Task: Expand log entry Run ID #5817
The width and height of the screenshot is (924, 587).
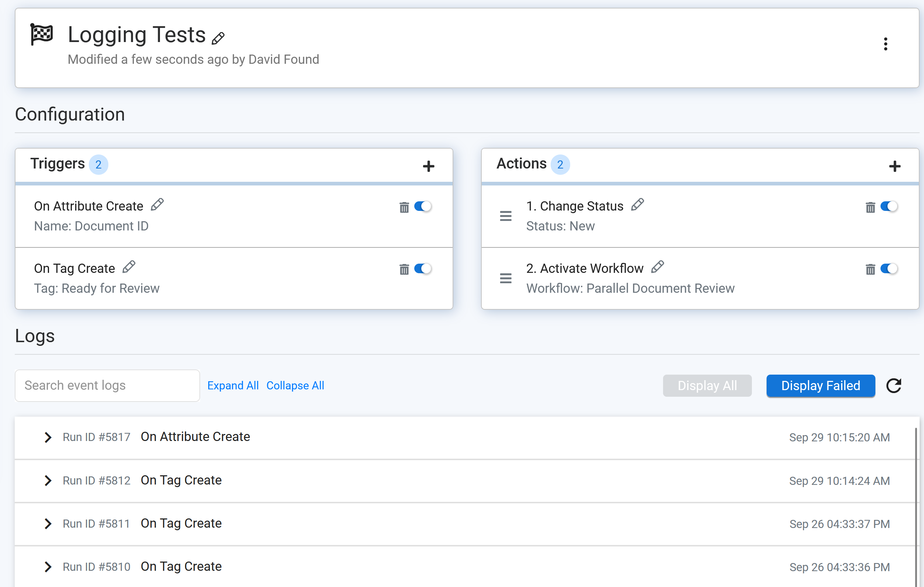Action: point(48,437)
